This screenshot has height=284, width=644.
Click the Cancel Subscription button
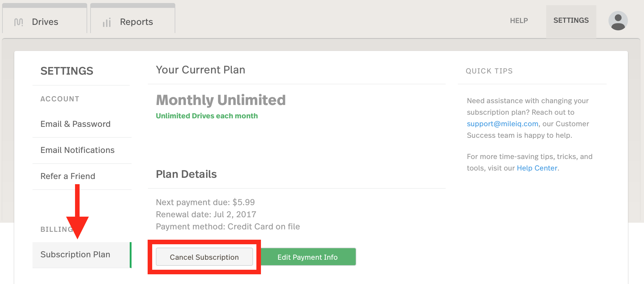tap(204, 257)
